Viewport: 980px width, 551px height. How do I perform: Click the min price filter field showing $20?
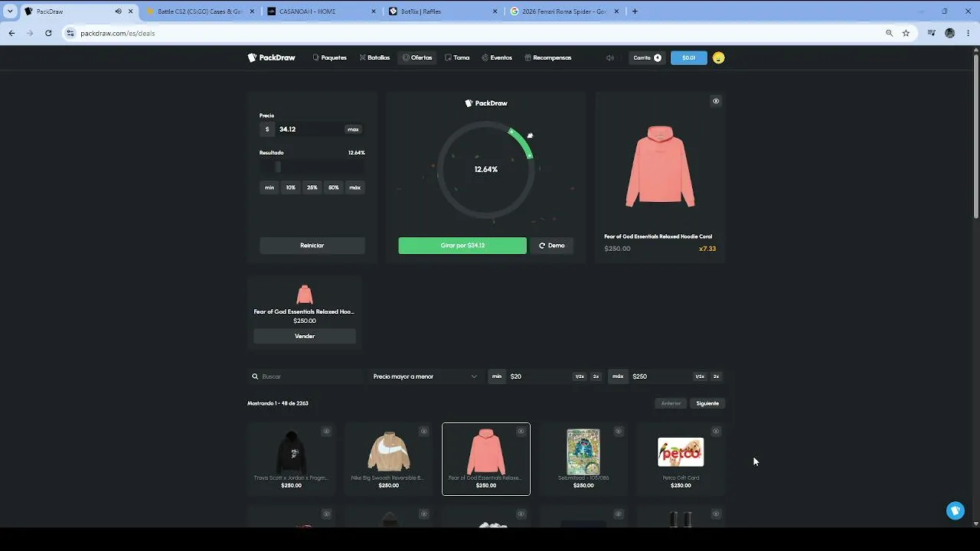coord(540,377)
